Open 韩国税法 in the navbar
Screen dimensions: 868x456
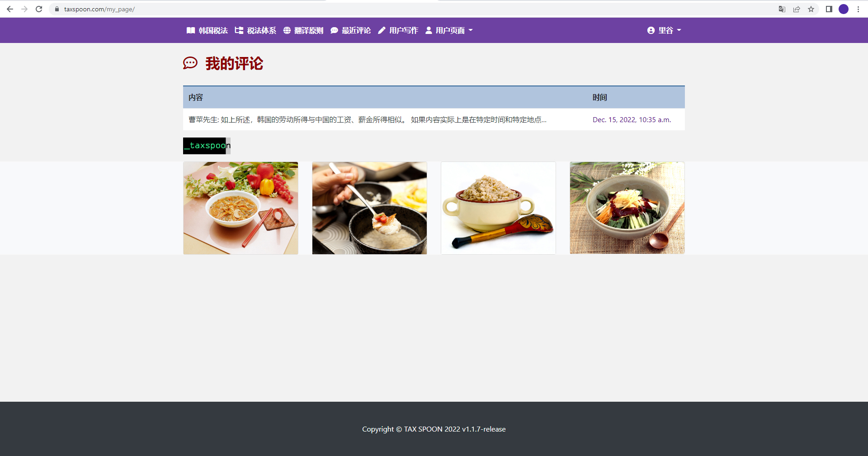[207, 30]
